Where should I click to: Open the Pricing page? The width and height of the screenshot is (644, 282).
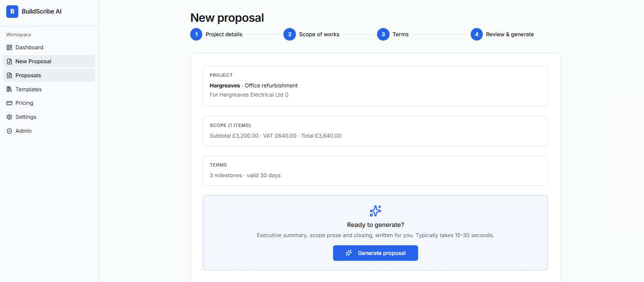[x=49, y=103]
